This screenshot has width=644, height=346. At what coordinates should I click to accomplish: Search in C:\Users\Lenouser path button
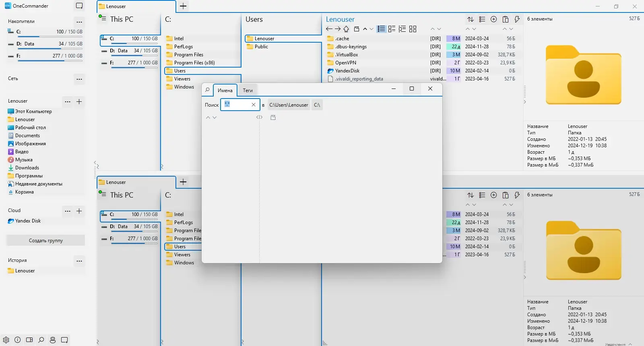pos(289,105)
